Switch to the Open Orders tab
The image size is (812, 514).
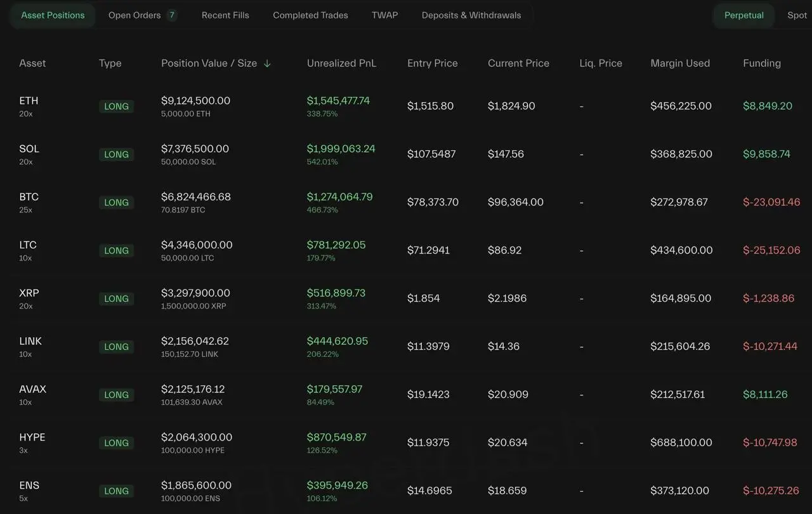click(142, 15)
